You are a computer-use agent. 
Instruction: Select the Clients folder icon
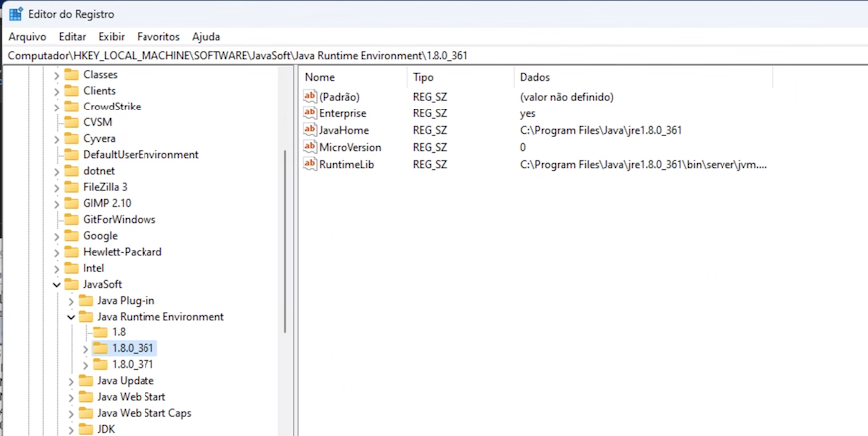[x=71, y=90]
